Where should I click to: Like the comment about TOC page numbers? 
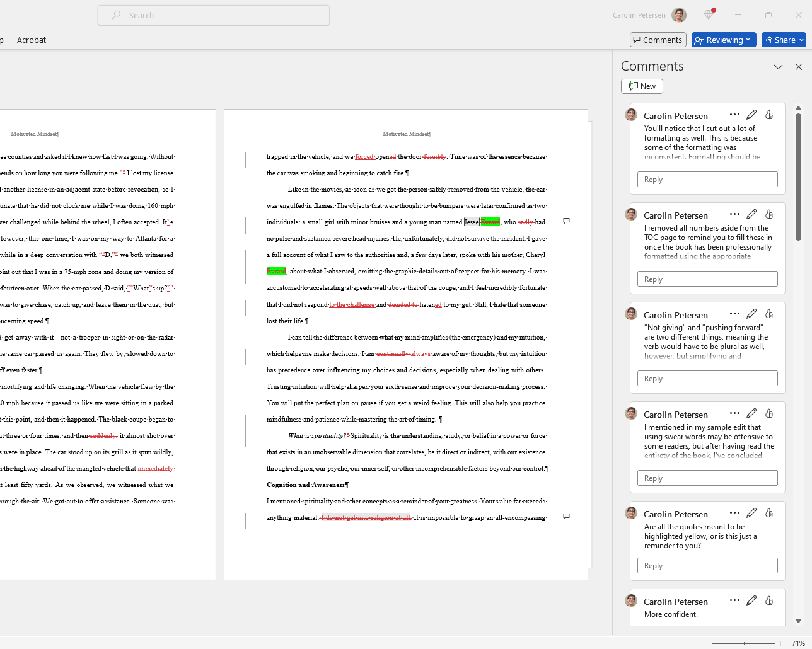769,214
